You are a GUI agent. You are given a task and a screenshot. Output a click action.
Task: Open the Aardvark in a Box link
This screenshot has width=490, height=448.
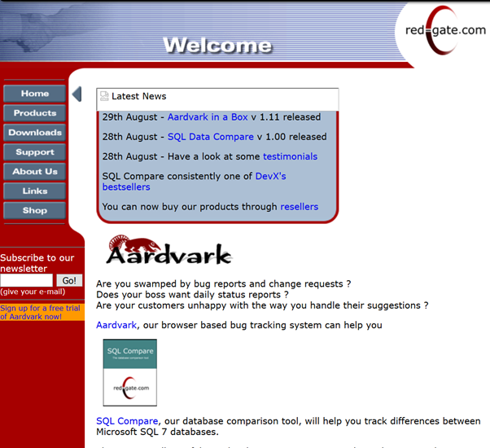[208, 117]
